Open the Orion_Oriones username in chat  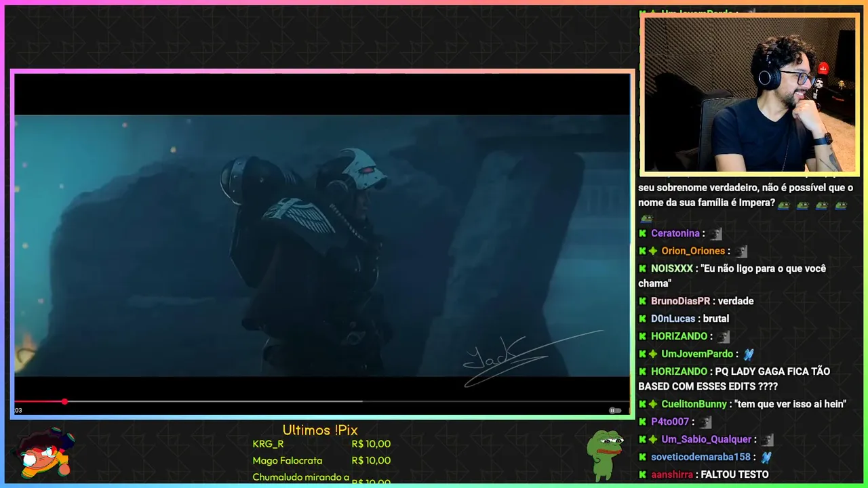pyautogui.click(x=693, y=251)
